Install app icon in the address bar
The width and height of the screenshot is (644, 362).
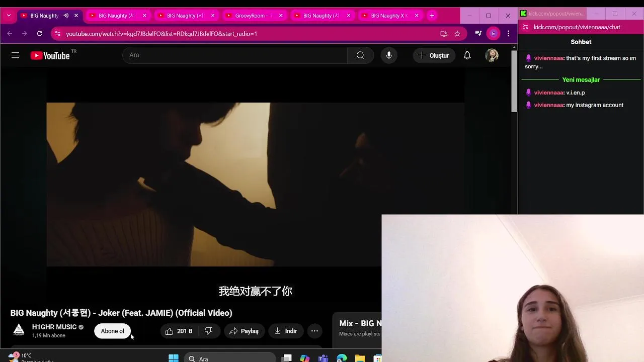[x=444, y=34]
